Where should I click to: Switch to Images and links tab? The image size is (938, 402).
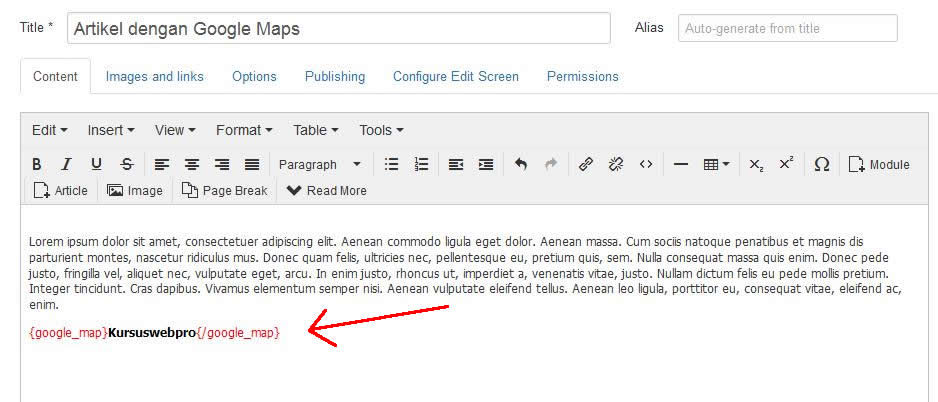(x=154, y=77)
